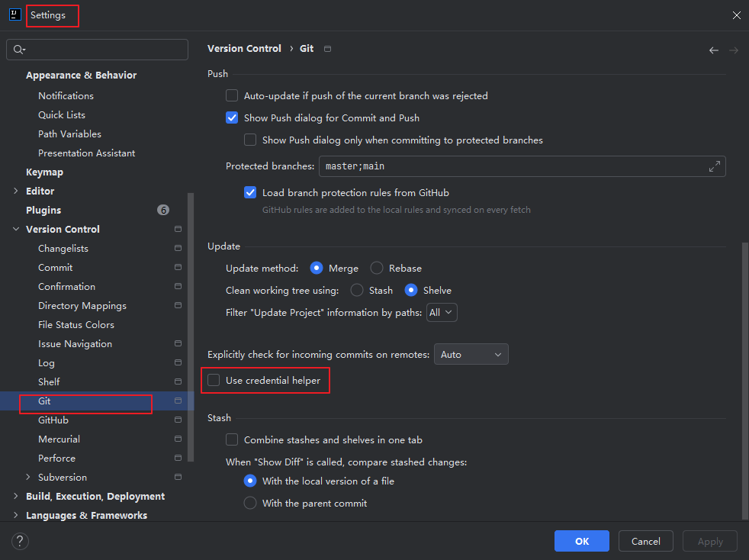Click the project icon next to Issue Navigation
This screenshot has height=560, width=749.
[178, 343]
